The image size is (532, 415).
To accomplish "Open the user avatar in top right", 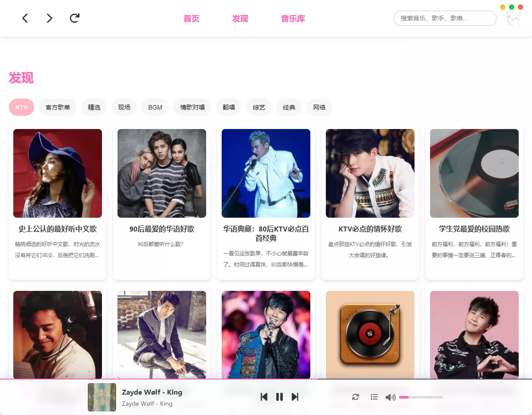I will [513, 18].
